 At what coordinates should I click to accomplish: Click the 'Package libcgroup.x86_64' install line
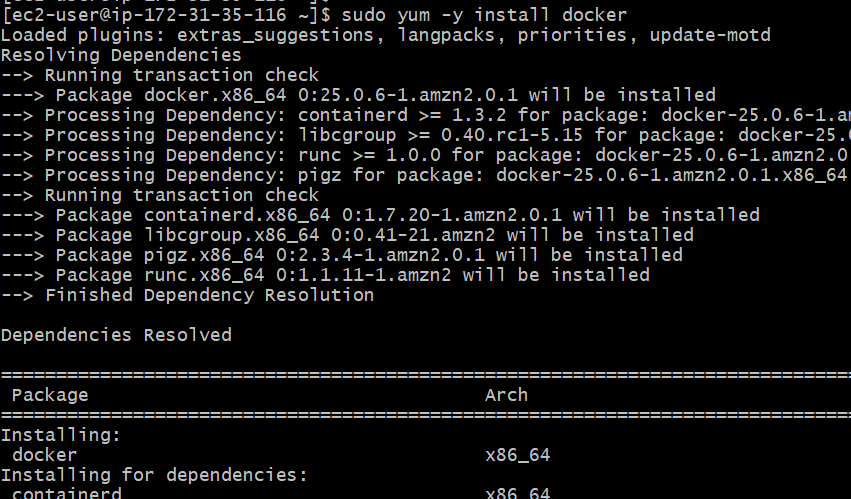pyautogui.click(x=347, y=235)
